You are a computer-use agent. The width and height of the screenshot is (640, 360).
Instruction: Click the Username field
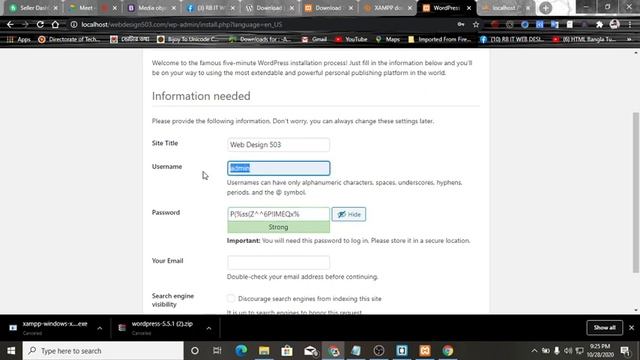point(278,168)
